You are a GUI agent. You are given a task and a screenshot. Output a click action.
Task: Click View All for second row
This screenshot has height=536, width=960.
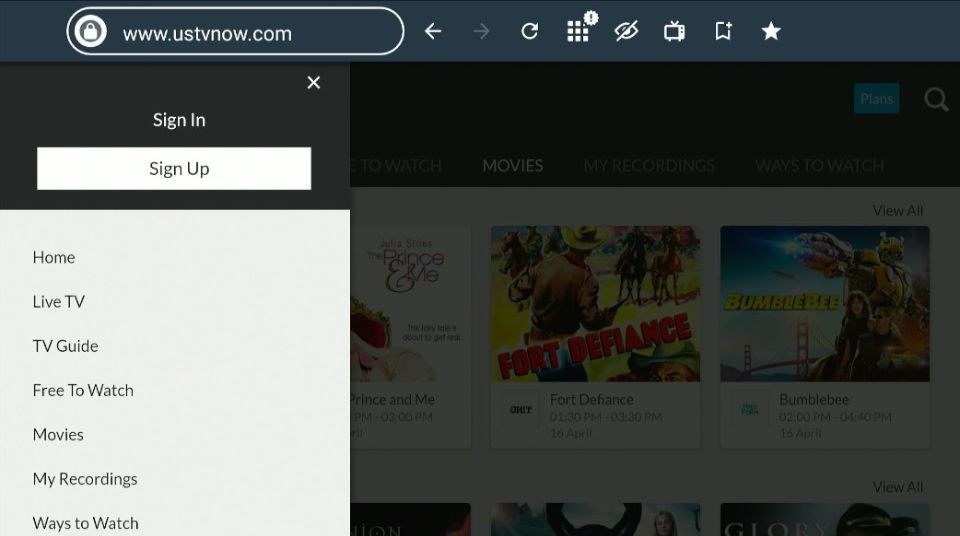(898, 487)
